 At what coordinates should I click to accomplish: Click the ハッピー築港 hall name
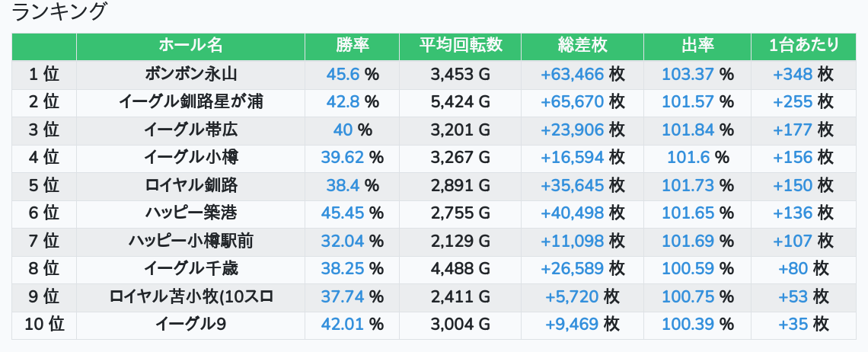tap(190, 213)
